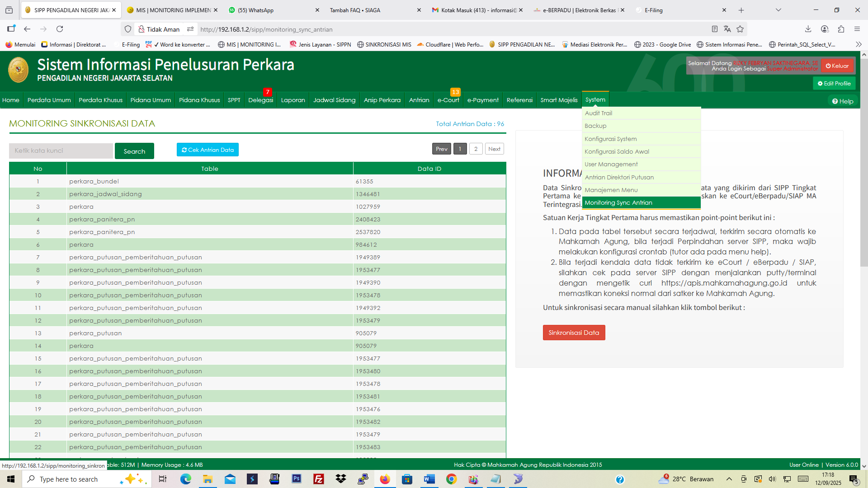The image size is (868, 488).
Task: Open the browser extensions puzzle icon
Action: 841,29
